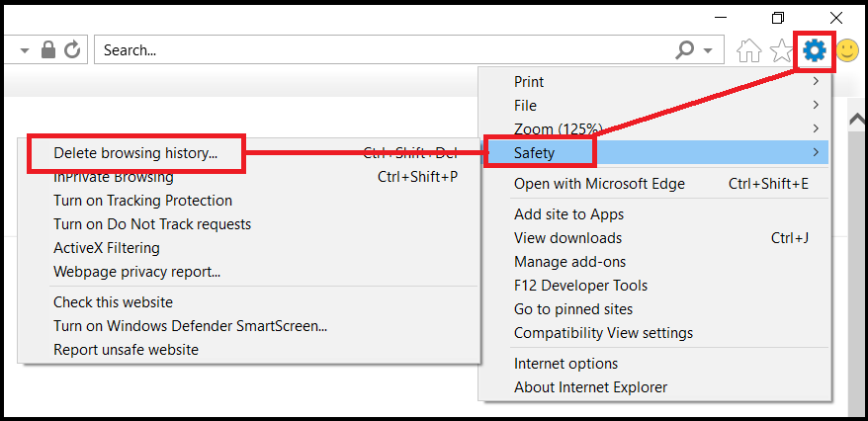Click the refresh arrow icon
The image size is (868, 421).
(x=72, y=49)
